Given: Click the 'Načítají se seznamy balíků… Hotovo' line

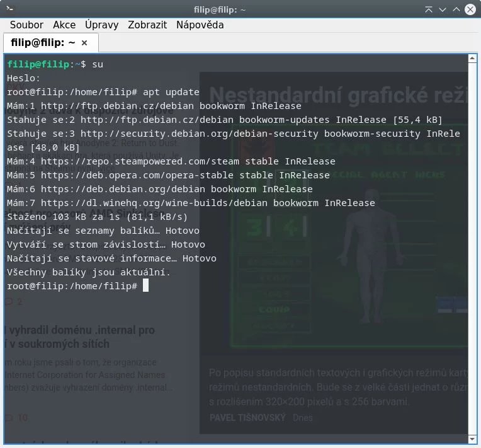Looking at the screenshot, I should (103, 231).
